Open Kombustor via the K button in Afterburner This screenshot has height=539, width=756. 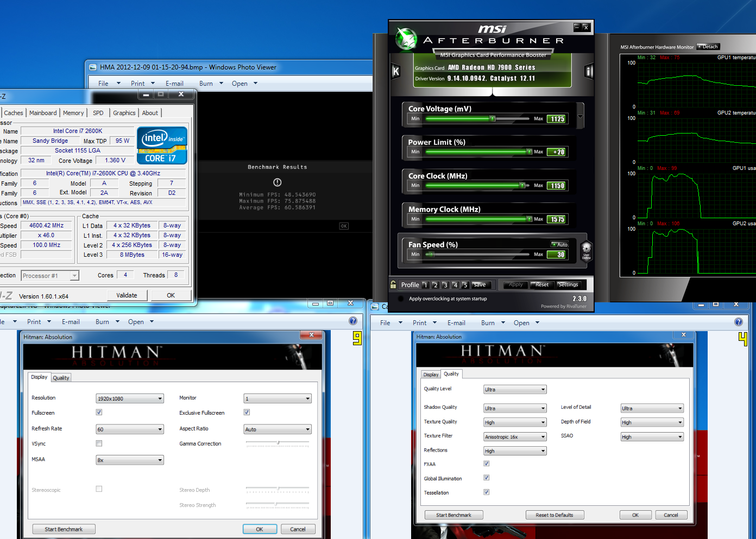point(396,71)
